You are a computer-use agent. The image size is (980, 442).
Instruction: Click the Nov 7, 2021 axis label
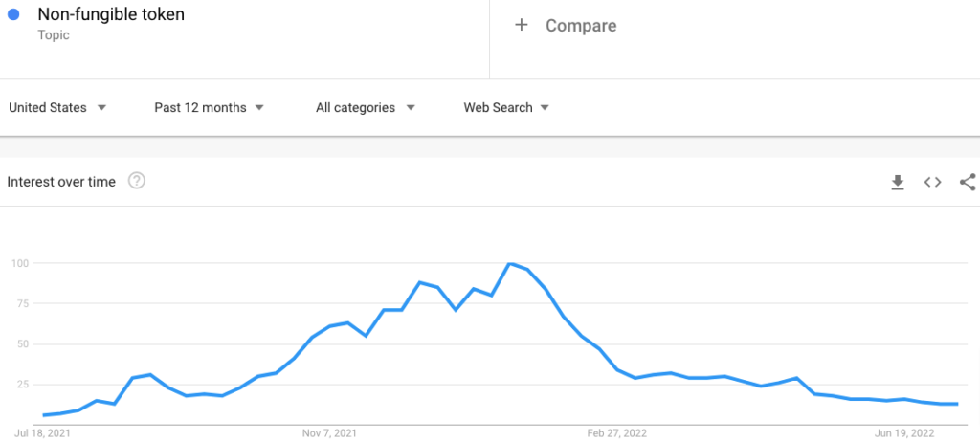coord(330,432)
